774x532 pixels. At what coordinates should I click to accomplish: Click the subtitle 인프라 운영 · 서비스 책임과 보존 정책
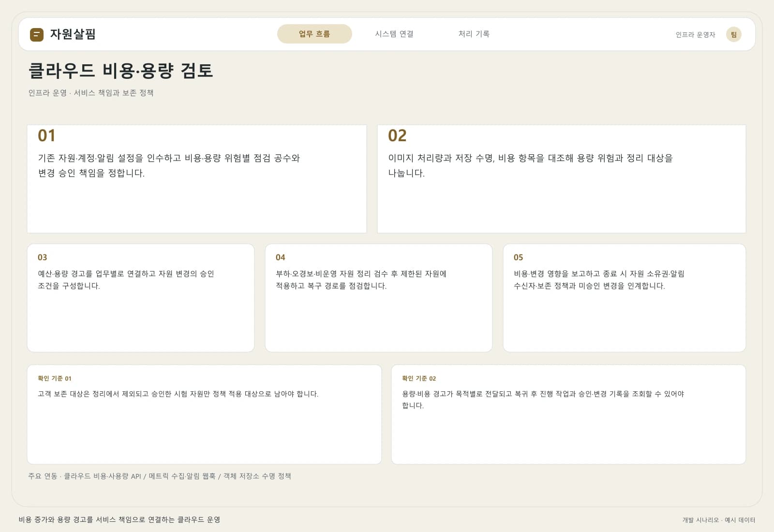[x=91, y=93]
